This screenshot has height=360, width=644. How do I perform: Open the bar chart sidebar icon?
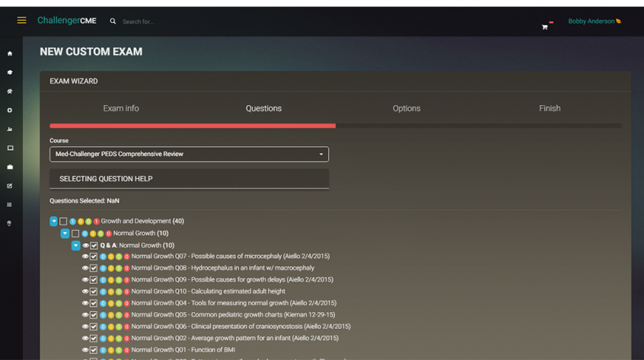click(x=10, y=129)
